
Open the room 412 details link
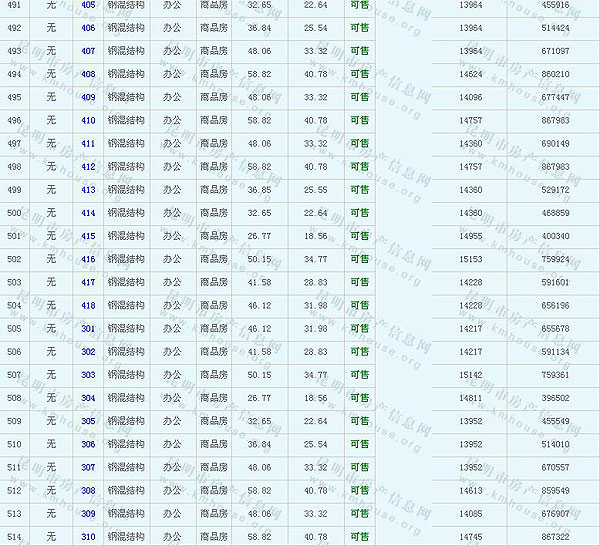[x=88, y=167]
